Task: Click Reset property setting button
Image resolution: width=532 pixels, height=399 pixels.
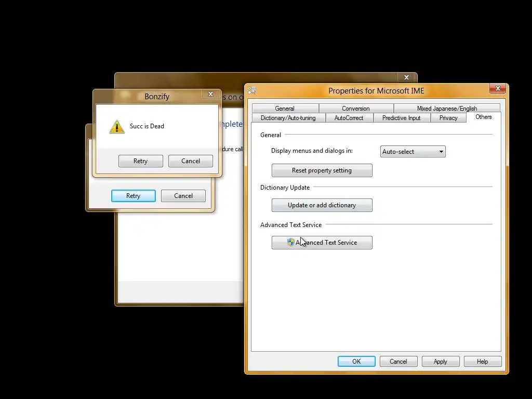Action: coord(322,170)
